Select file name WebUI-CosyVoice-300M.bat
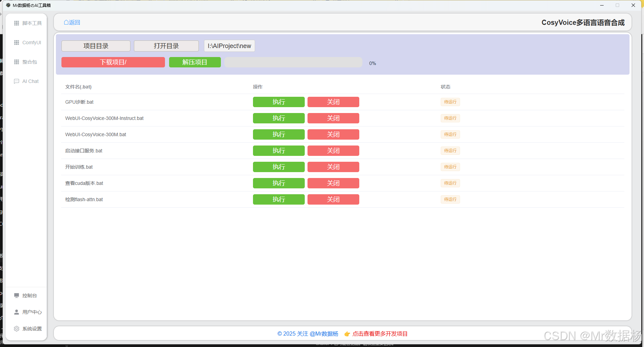 [96, 134]
